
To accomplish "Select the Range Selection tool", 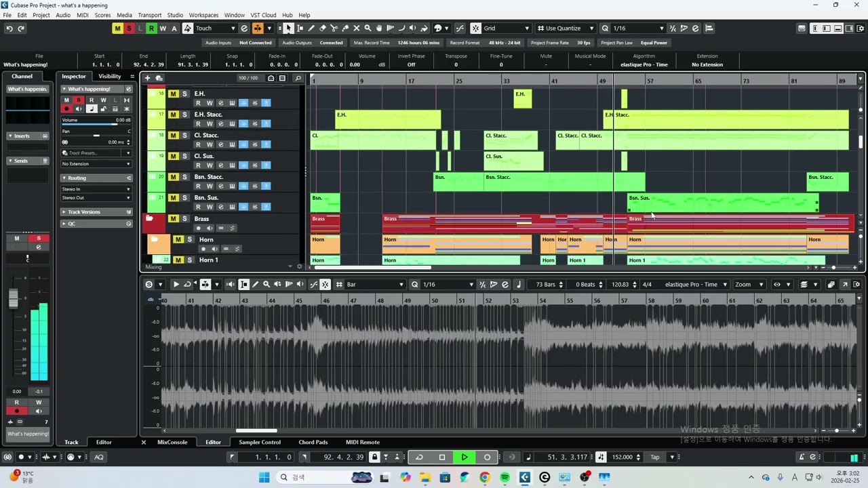I will 300,28.
